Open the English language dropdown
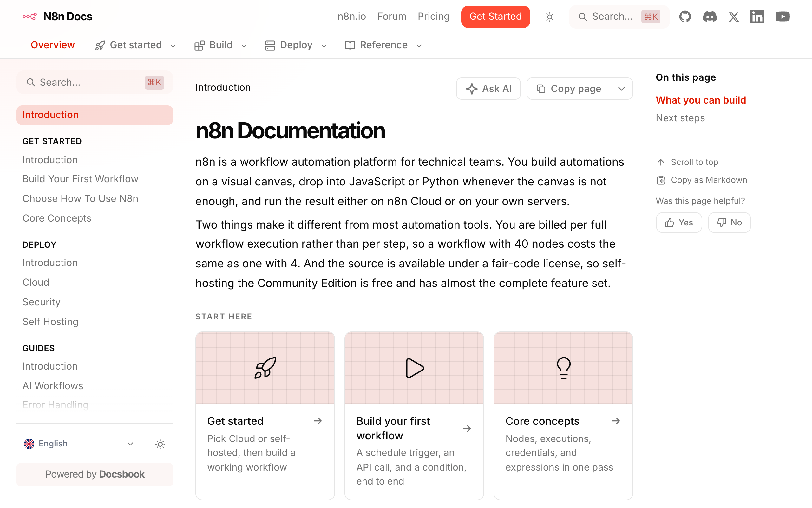 (79, 444)
